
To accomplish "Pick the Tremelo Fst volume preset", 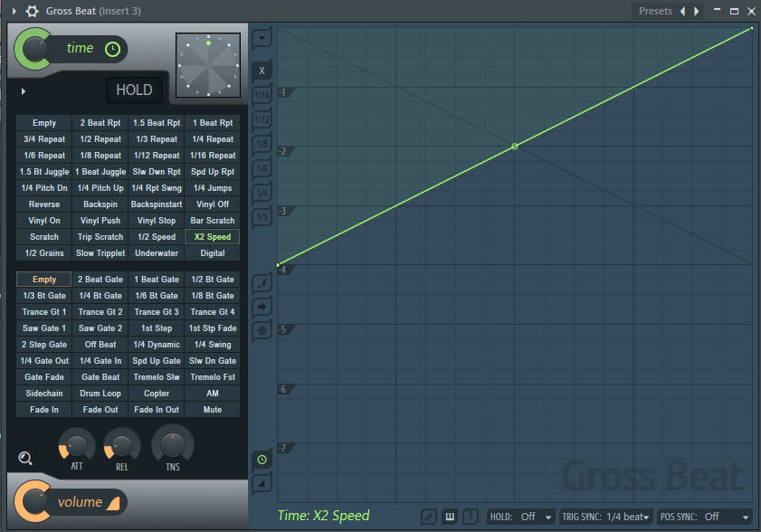I will [213, 376].
